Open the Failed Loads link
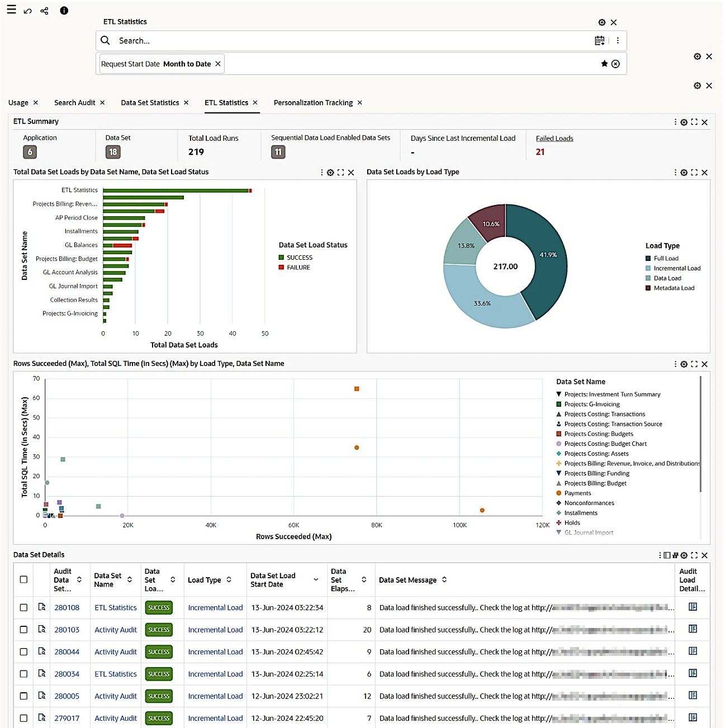The image size is (726, 728). [x=554, y=139]
